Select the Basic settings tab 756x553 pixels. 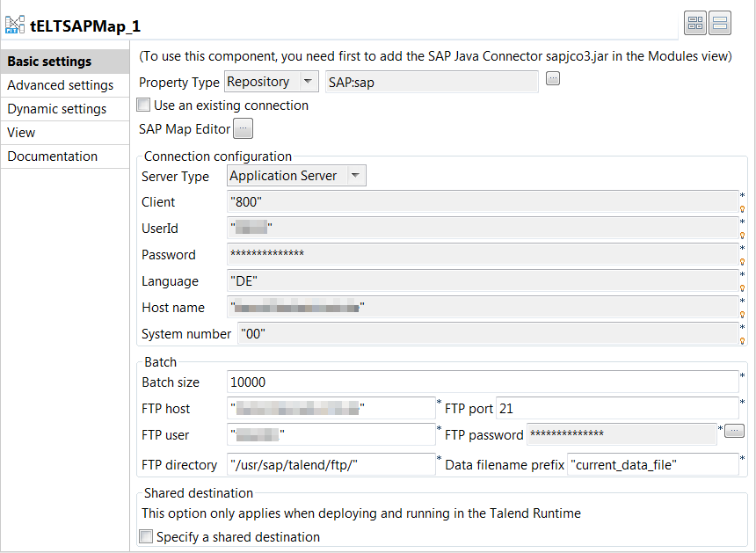coord(65,62)
